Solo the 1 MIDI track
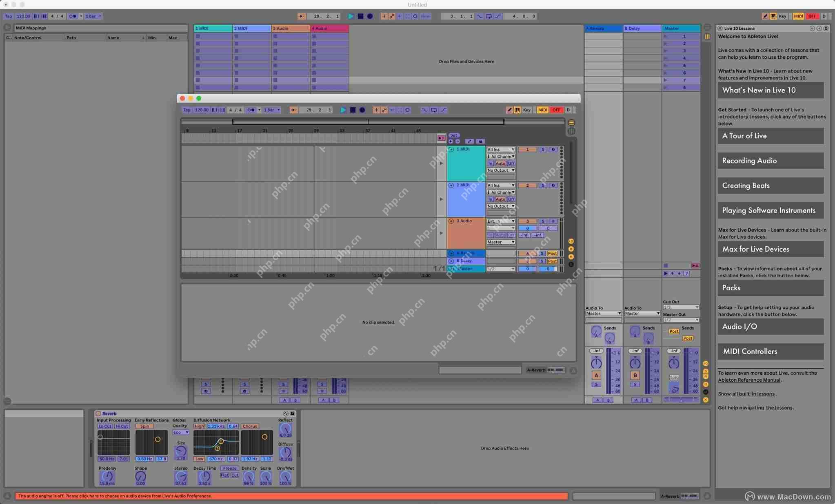 (542, 149)
